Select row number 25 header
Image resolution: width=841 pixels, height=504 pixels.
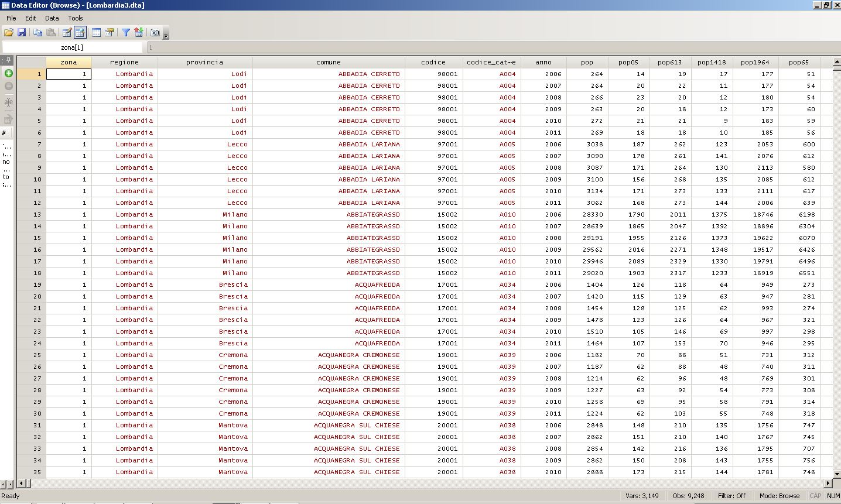pos(31,355)
